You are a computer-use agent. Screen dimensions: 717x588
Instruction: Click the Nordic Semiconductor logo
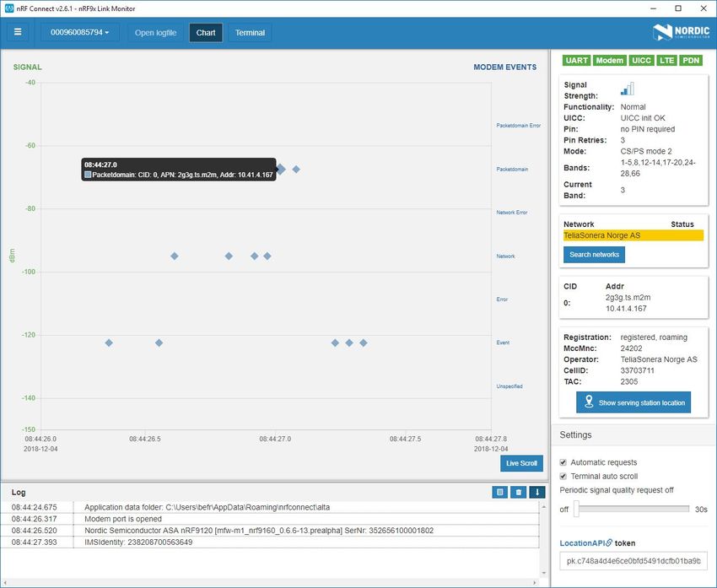coord(681,32)
